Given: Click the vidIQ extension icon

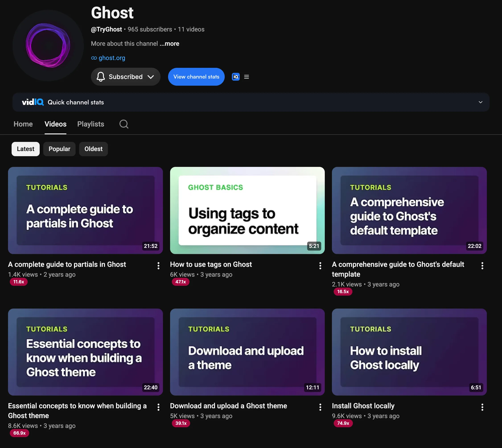Looking at the screenshot, I should pos(236,77).
